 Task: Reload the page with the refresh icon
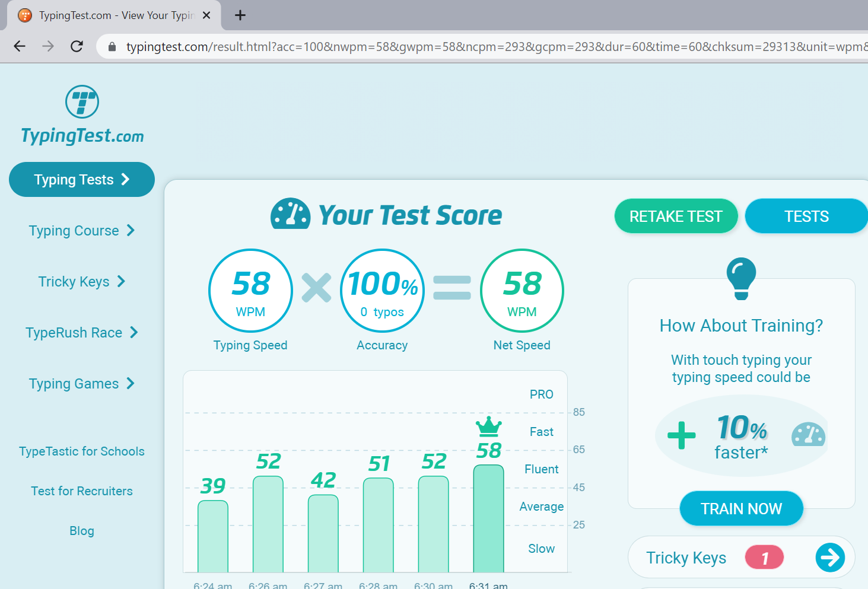(x=77, y=46)
